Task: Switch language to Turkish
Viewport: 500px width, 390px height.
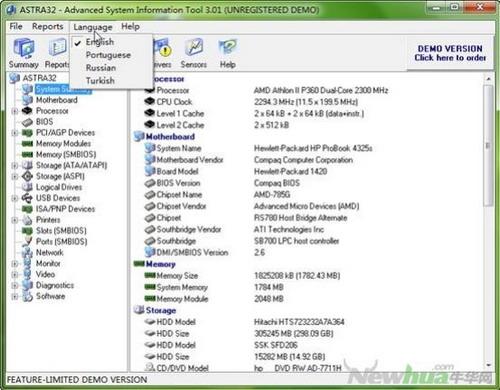Action: [x=111, y=81]
